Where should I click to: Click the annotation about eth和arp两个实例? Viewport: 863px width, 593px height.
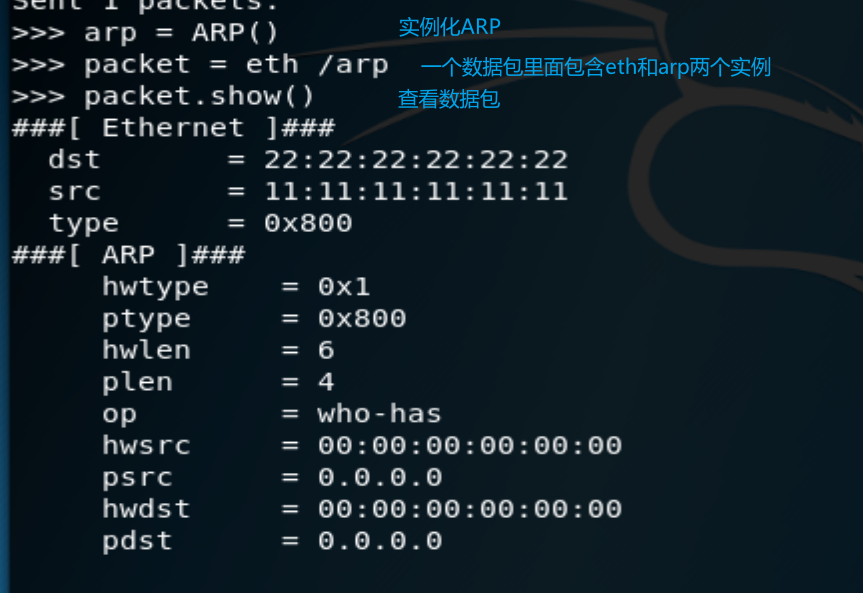(x=596, y=67)
